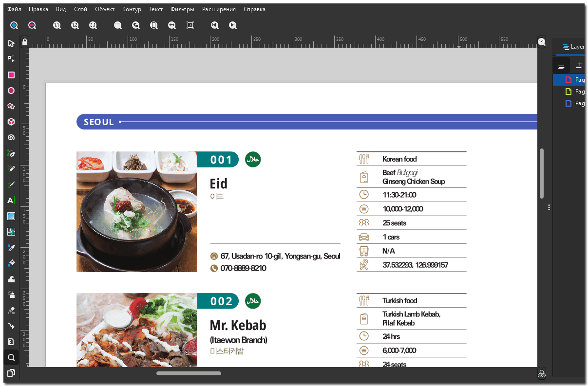588x386 pixels.
Task: Activate the Spiral tool
Action: tap(11, 137)
